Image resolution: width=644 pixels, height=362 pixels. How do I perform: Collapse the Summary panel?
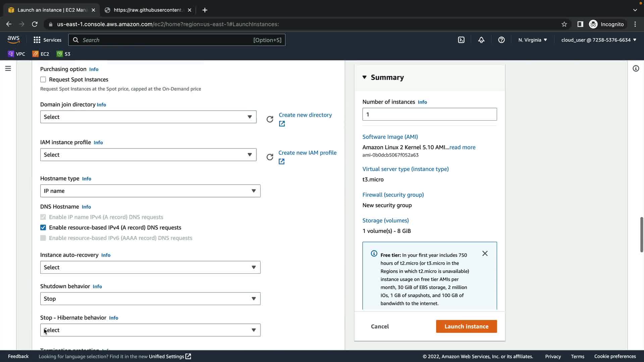tap(365, 77)
